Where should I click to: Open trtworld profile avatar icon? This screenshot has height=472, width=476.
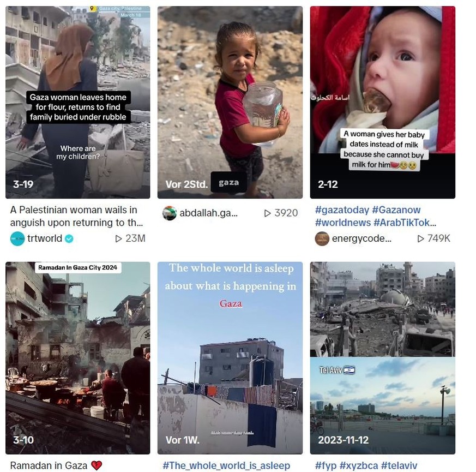[x=17, y=238]
